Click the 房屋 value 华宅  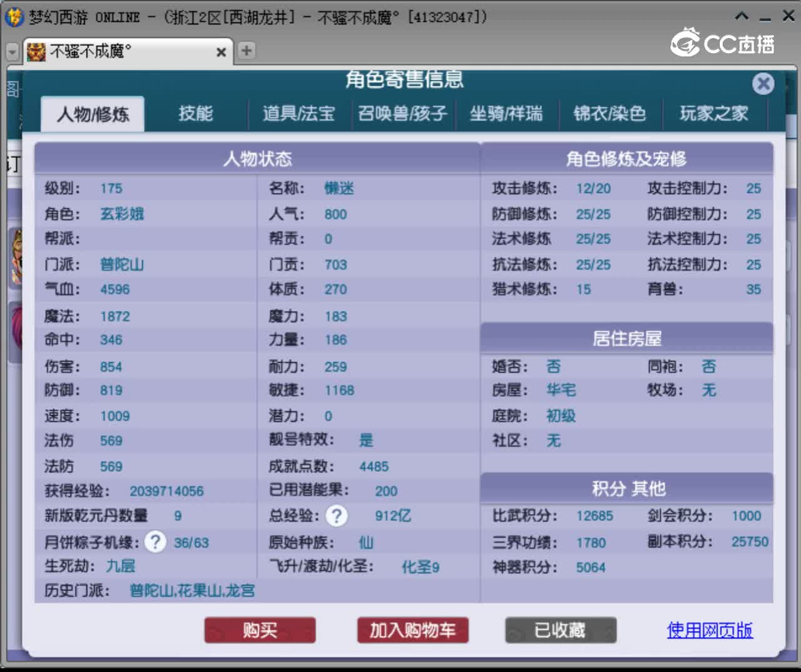pyautogui.click(x=561, y=390)
